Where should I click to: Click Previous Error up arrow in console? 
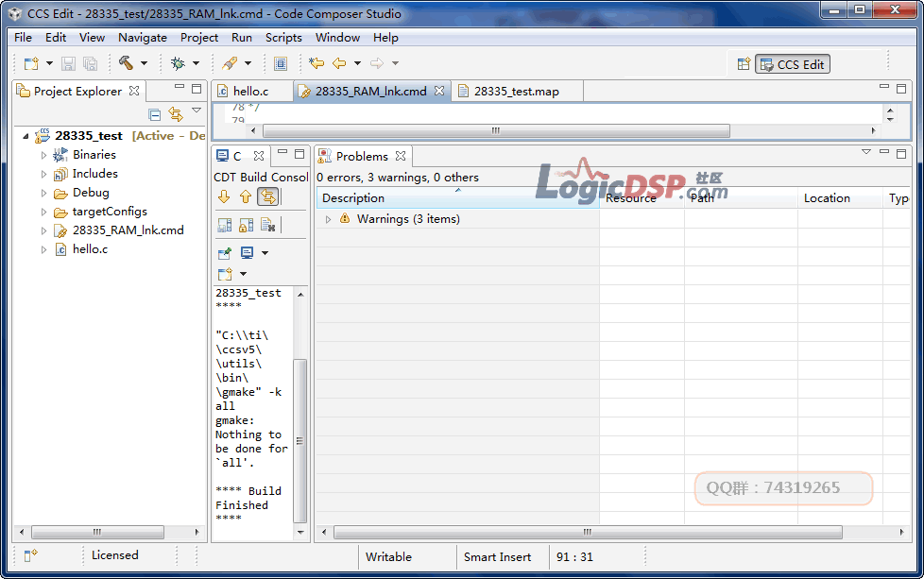point(246,196)
